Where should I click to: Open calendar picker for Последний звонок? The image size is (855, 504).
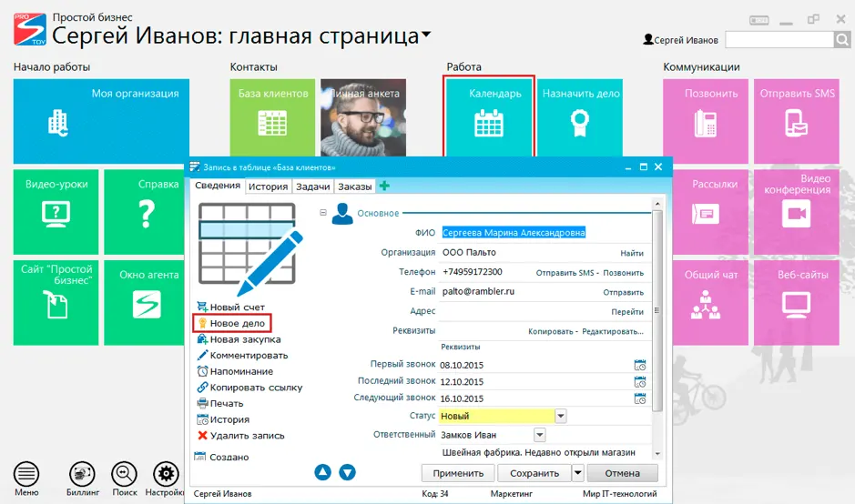[640, 382]
